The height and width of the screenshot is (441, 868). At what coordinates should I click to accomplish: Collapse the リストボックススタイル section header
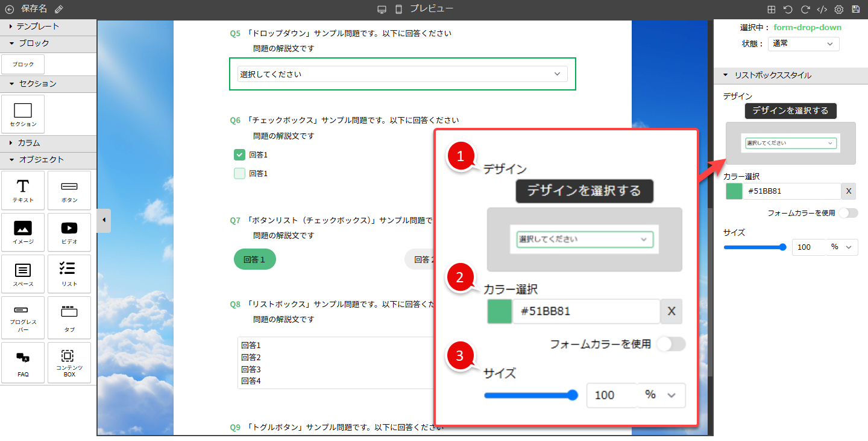(x=772, y=75)
